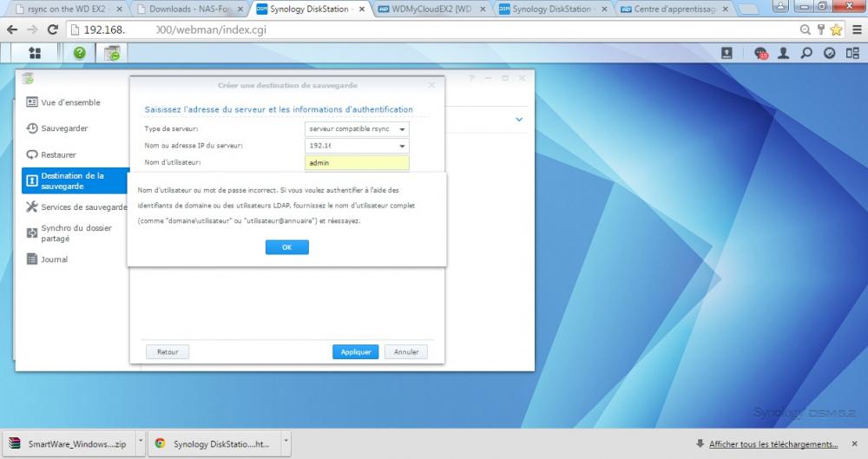The width and height of the screenshot is (868, 459).
Task: Click zoom magnifier icon in address bar
Action: click(806, 30)
